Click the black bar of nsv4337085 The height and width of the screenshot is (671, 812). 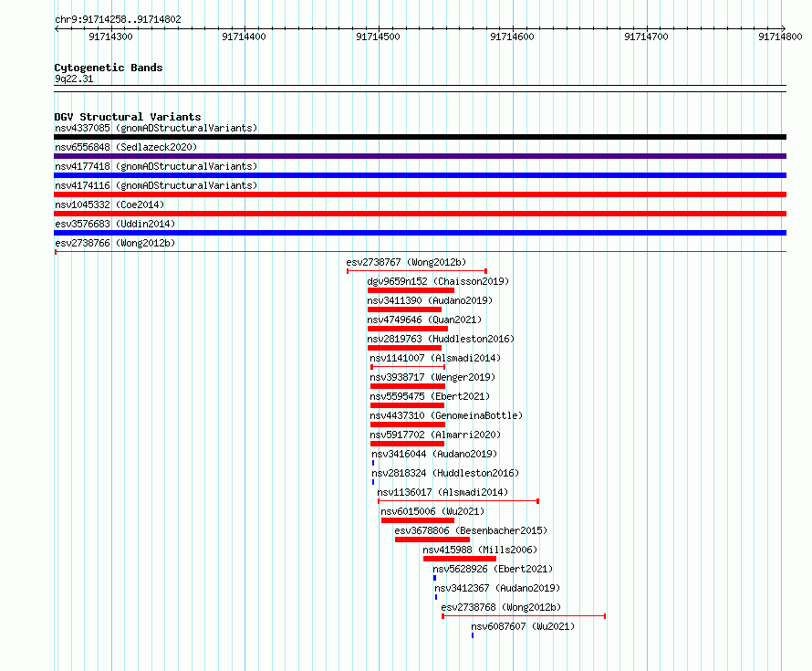(420, 137)
